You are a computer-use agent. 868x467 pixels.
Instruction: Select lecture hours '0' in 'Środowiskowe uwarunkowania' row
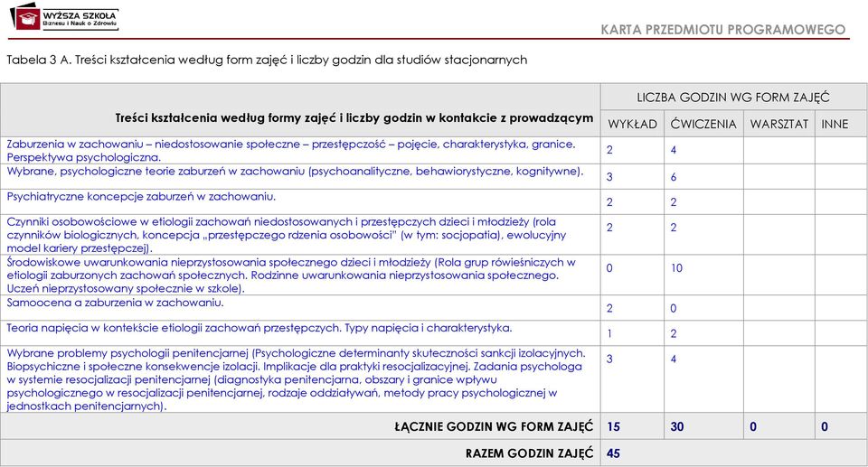click(609, 268)
